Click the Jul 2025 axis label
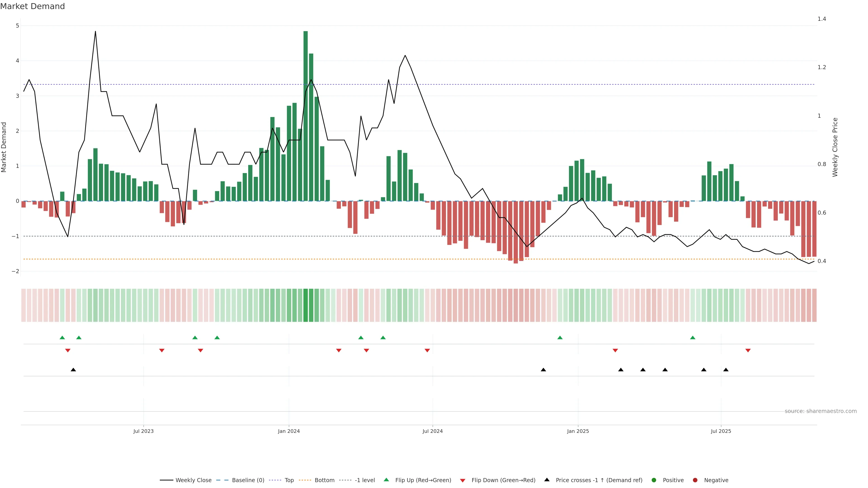Viewport: 868px width, 488px height. 721,431
